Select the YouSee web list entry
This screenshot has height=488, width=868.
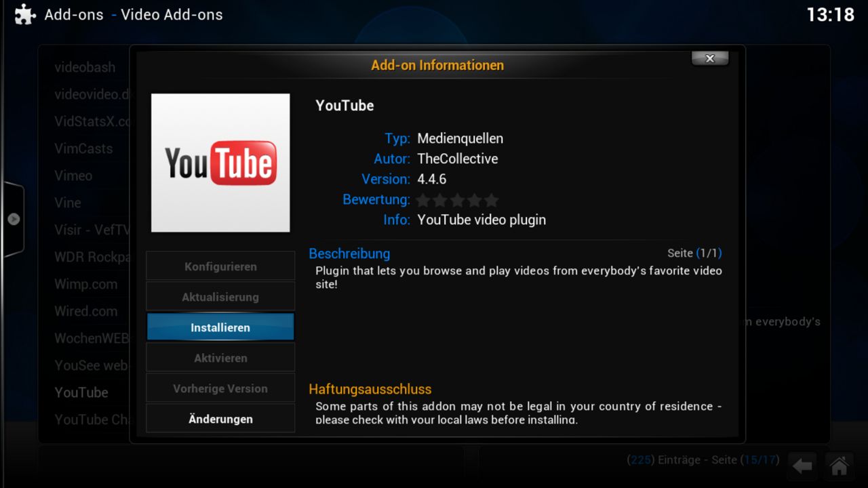pos(92,365)
